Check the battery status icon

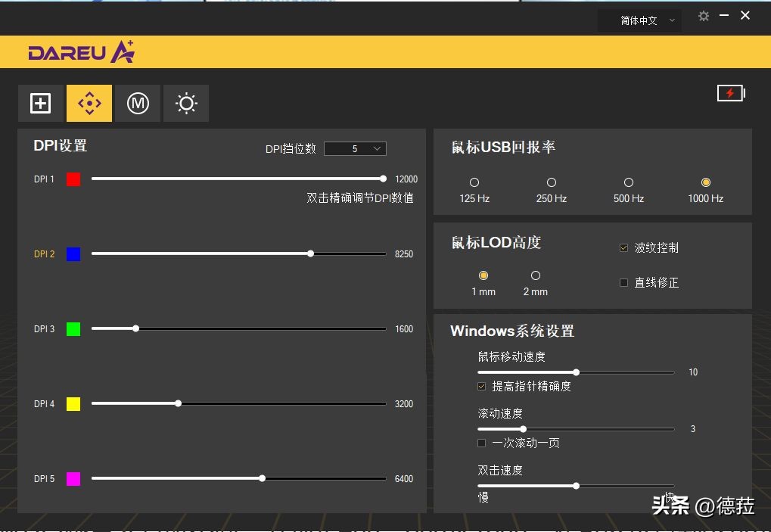730,92
